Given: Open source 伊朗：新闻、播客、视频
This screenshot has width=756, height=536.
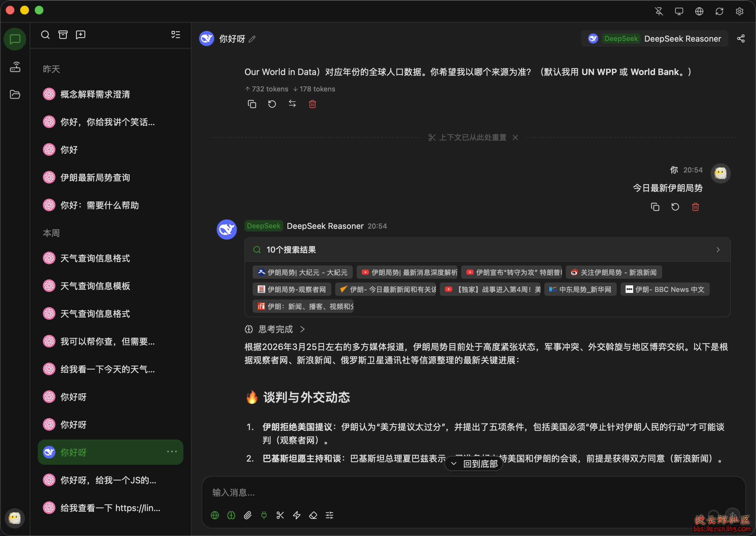Looking at the screenshot, I should tap(303, 306).
